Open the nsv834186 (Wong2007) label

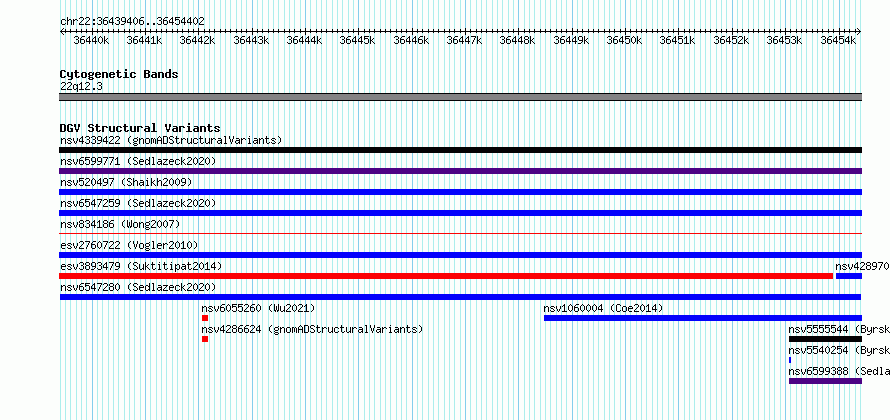120,224
